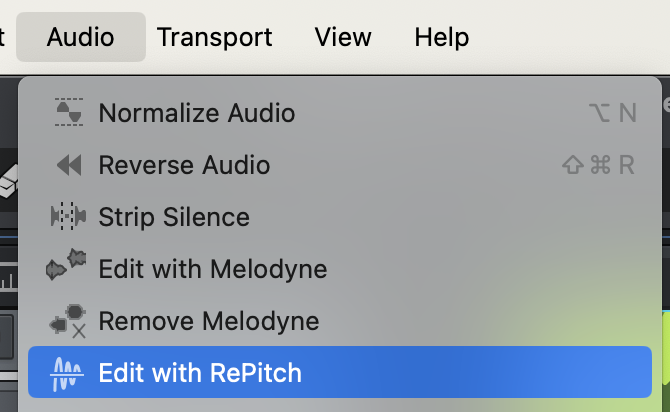Click the Shift-Command-R shortcut beside Reverse Audio

tap(599, 165)
